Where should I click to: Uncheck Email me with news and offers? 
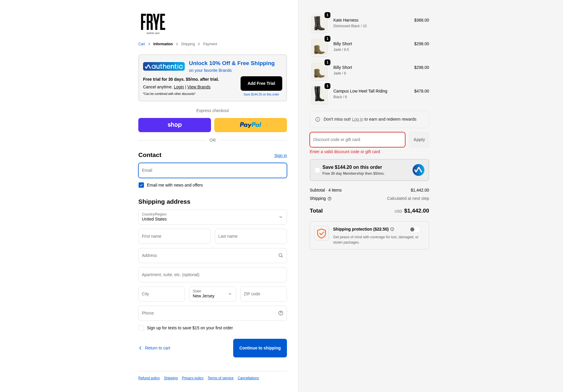pyautogui.click(x=141, y=185)
